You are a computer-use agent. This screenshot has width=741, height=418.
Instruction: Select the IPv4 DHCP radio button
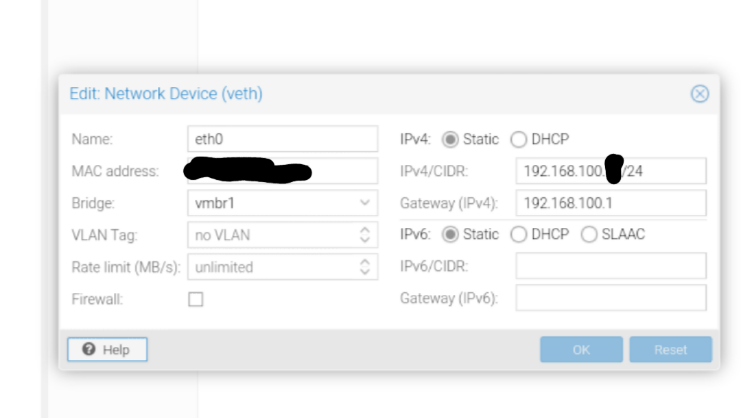click(x=519, y=139)
